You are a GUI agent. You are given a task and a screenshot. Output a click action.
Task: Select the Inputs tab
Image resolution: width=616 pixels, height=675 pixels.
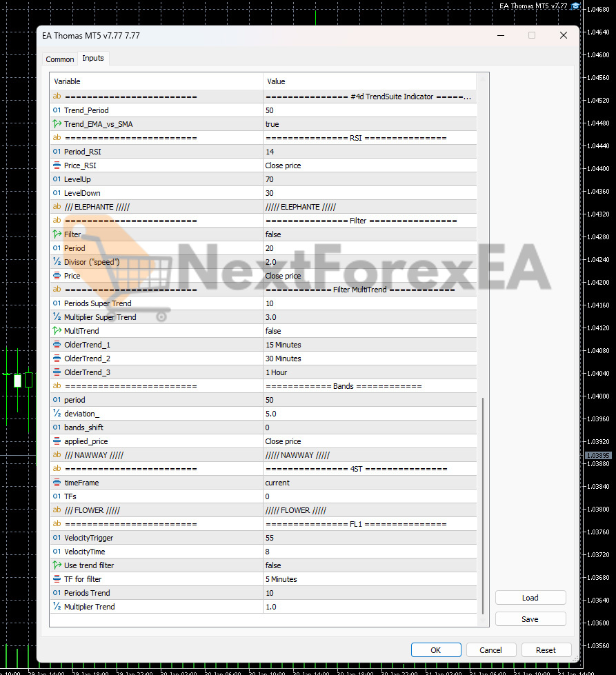click(x=93, y=59)
